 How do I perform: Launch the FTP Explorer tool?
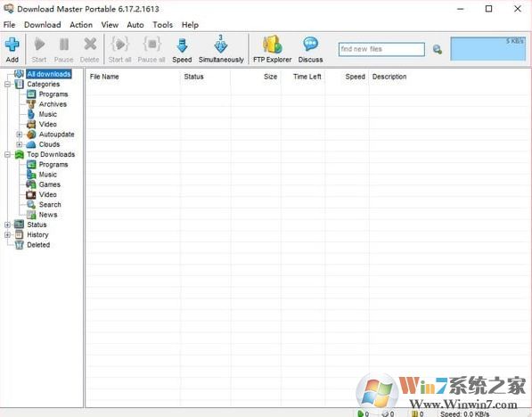(x=272, y=50)
